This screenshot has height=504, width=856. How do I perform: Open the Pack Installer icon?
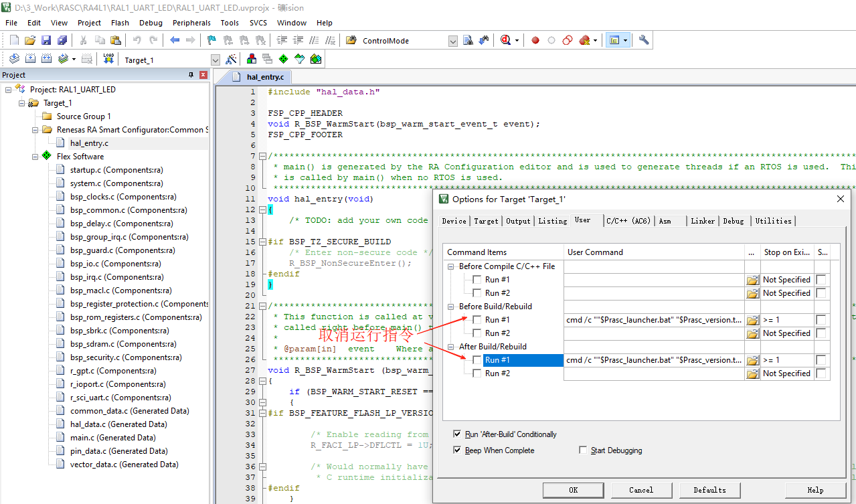[x=316, y=59]
